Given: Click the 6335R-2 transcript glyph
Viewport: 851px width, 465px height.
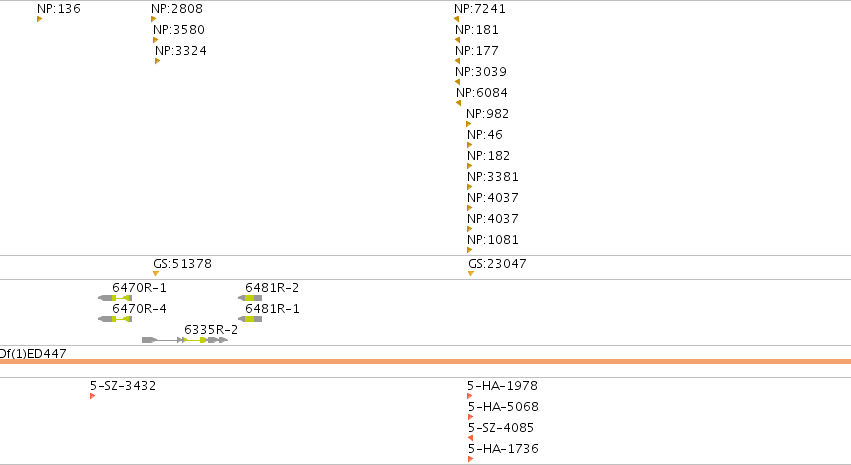Looking at the screenshot, I should [x=185, y=340].
